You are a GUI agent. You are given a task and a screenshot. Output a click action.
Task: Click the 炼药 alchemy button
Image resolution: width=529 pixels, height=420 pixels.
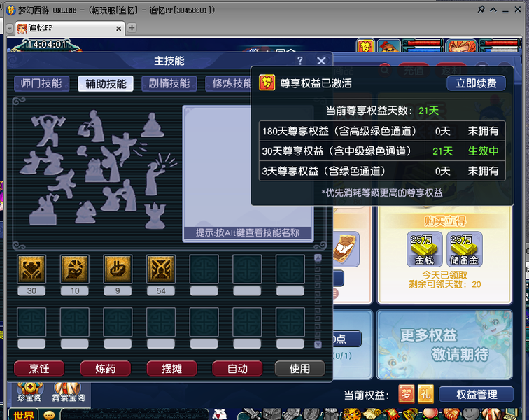105,368
